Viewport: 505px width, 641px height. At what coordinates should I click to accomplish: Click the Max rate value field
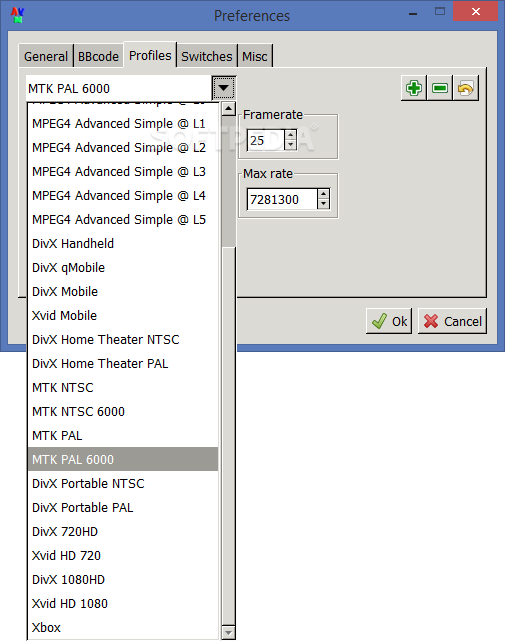282,199
